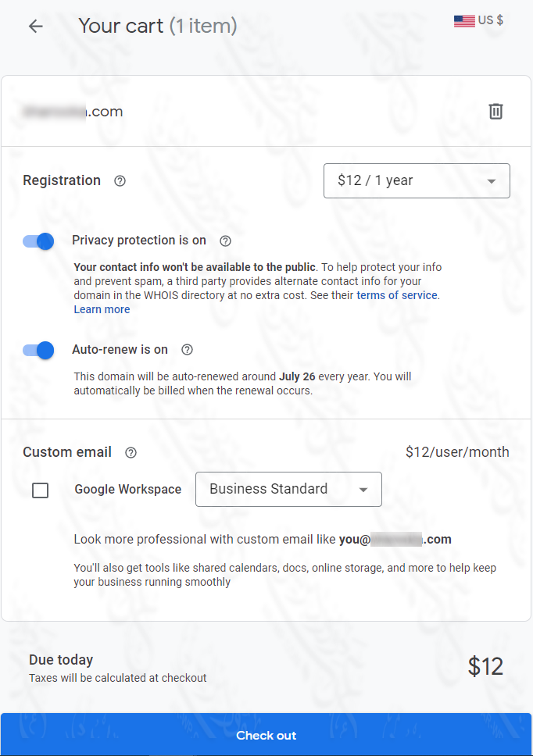Delete the domain with the trash icon
Screen dimensions: 533x756
pyautogui.click(x=495, y=111)
